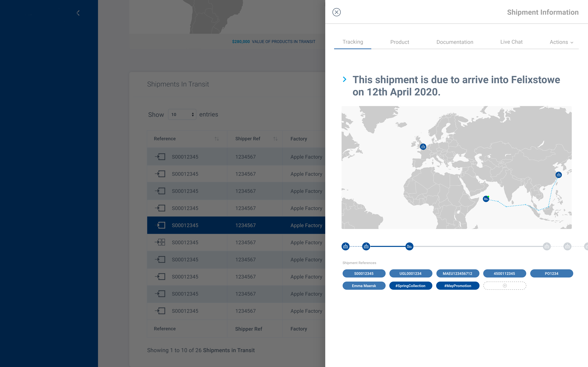Viewport: 588px width, 367px height.
Task: Click the back navigation arrow left panel
Action: (x=78, y=13)
